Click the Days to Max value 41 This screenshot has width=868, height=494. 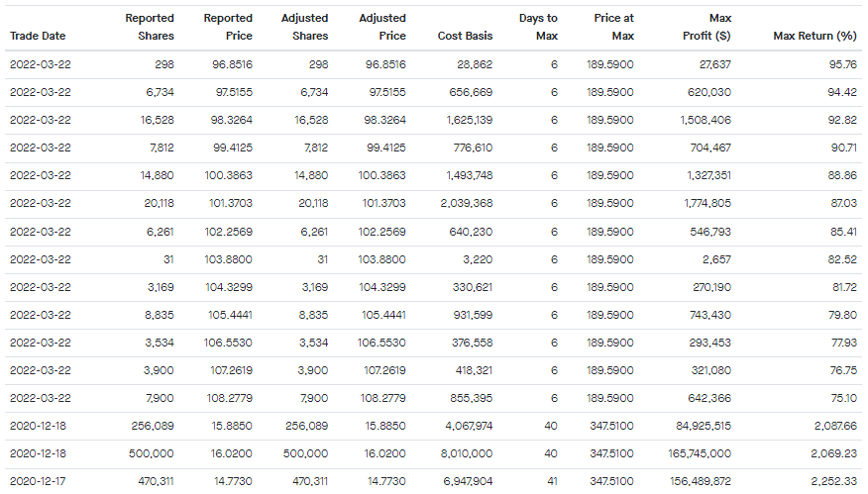click(551, 482)
